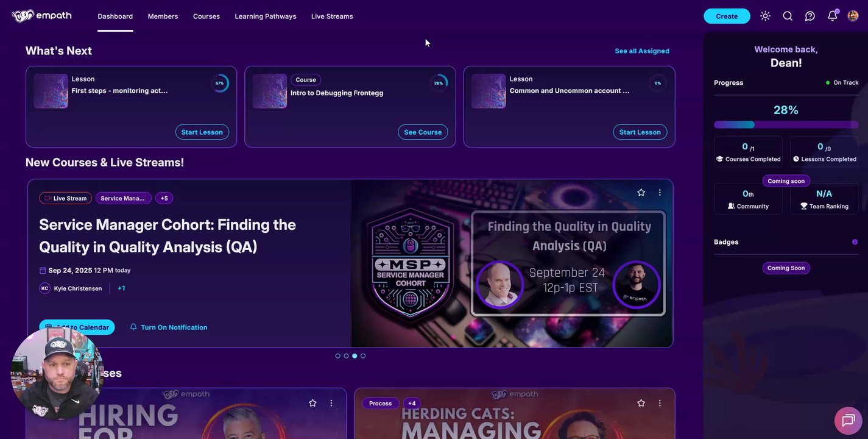The image size is (868, 439).
Task: Go to first carousel slide dot
Action: 338,356
